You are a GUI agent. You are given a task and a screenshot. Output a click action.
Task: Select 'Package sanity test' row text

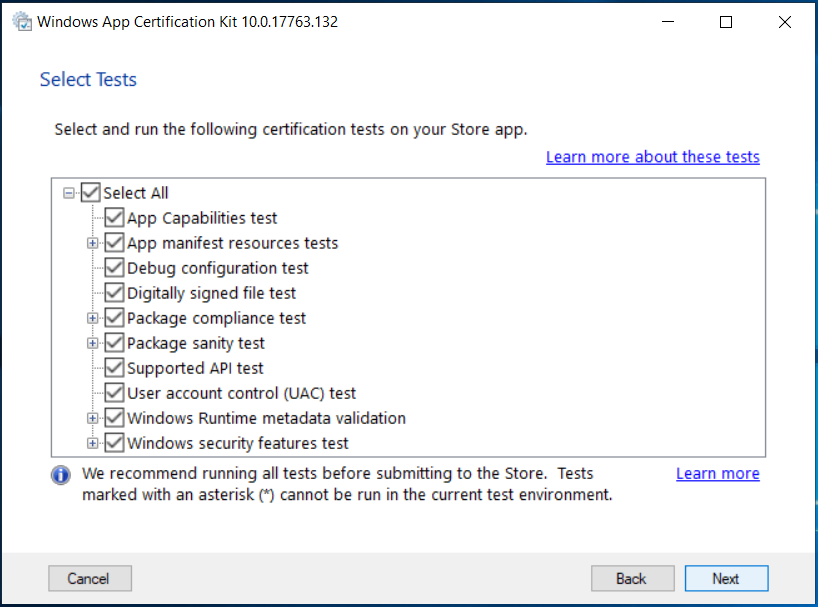pyautogui.click(x=196, y=343)
